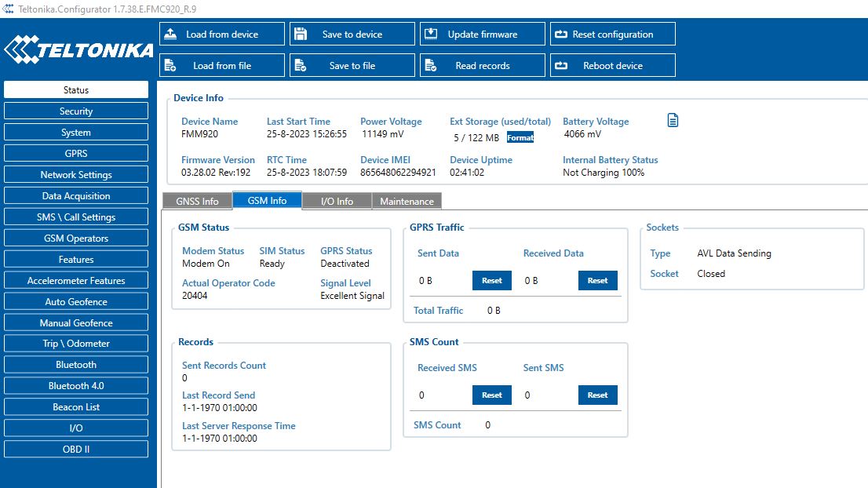Open Network Settings in the sidebar

(76, 174)
